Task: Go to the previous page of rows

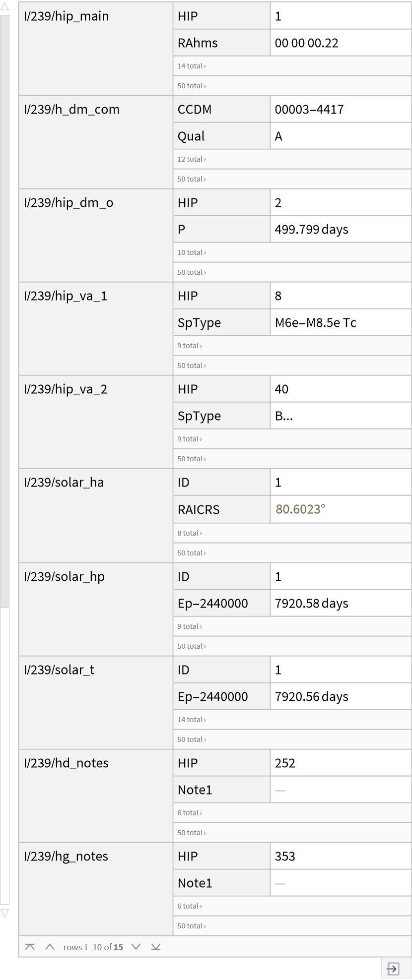Action: (50, 947)
